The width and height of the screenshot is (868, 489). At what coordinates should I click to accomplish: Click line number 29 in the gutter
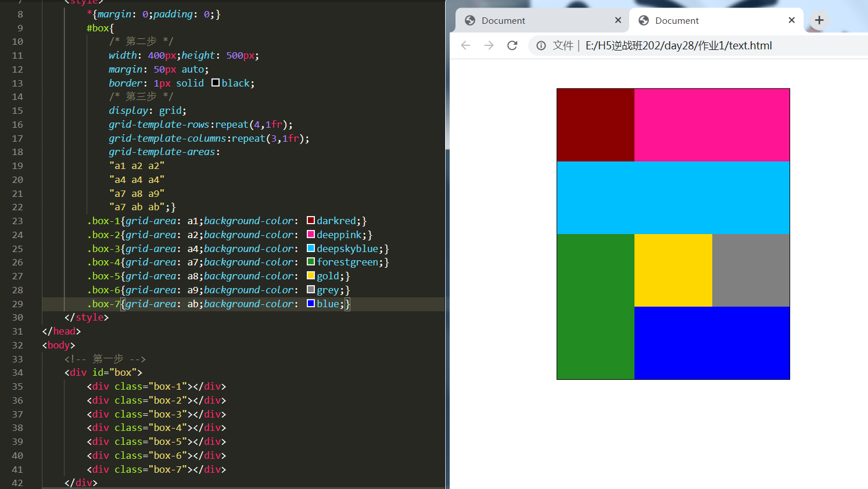(x=17, y=304)
